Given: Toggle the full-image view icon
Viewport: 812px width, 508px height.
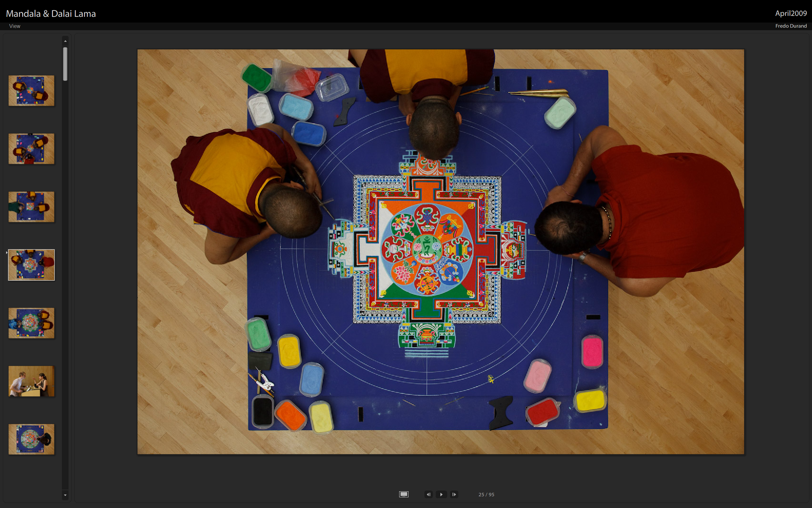Looking at the screenshot, I should [404, 494].
